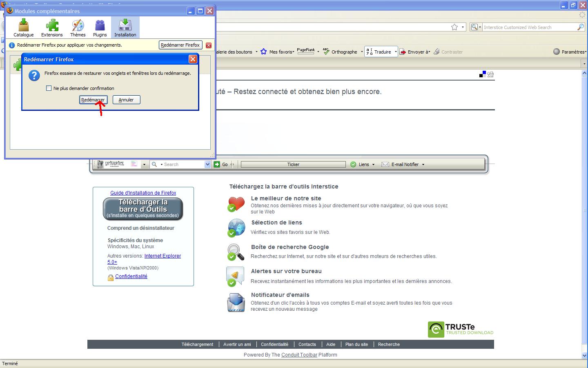Click in the Interstice web search field
The image size is (588, 368).
[x=529, y=27]
